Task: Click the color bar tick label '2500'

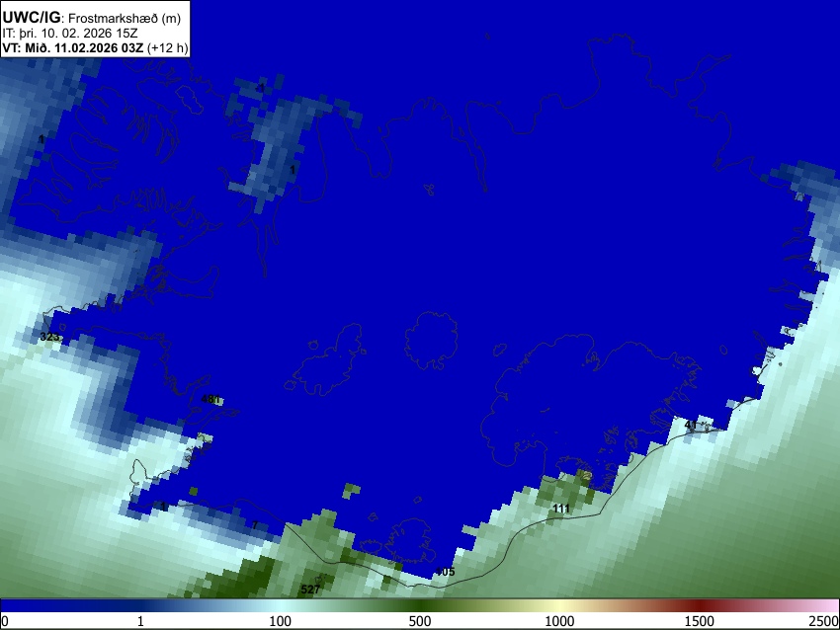Action: 824,621
